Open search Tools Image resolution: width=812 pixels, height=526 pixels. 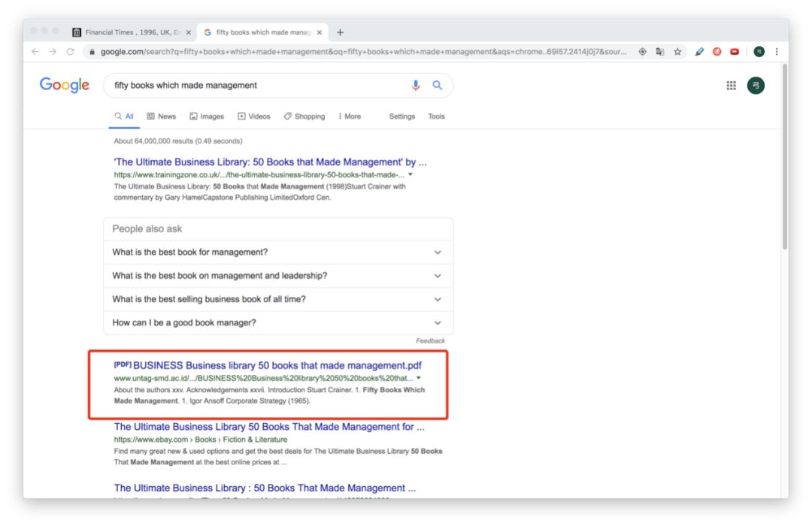(436, 116)
